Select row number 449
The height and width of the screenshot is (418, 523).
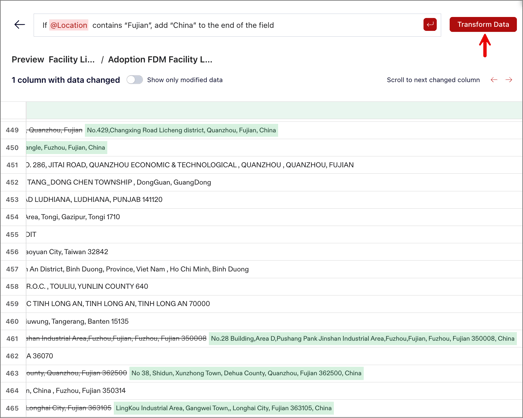pos(12,130)
